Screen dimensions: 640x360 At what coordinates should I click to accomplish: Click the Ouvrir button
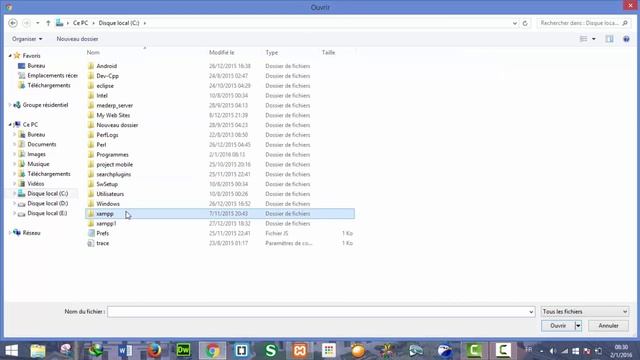558,326
